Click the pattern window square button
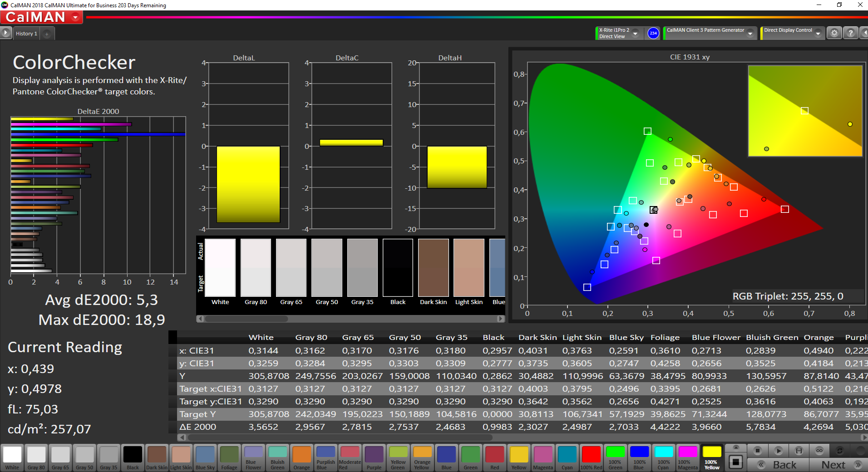The width and height of the screenshot is (868, 472). coord(736,462)
